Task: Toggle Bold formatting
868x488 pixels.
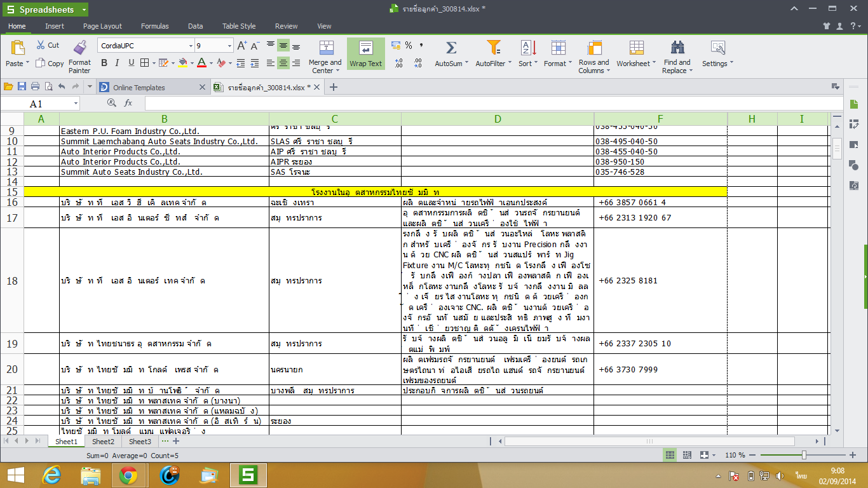Action: tap(104, 62)
